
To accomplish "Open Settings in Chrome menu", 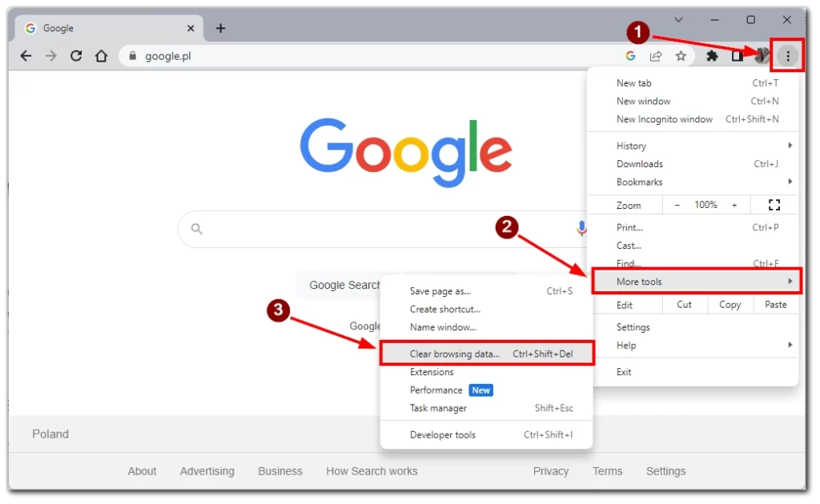I will pos(693,327).
